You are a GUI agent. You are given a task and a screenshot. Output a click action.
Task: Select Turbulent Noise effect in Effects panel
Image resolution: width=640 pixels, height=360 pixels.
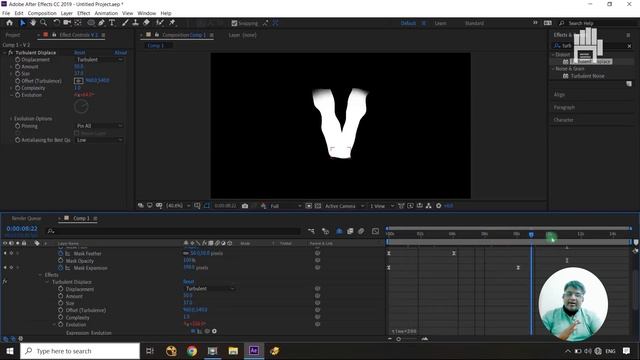point(587,76)
